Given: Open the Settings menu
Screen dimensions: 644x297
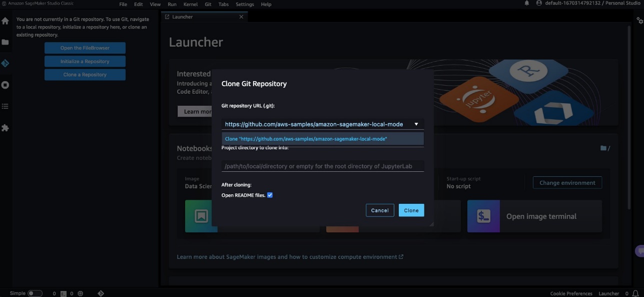Looking at the screenshot, I should point(245,4).
